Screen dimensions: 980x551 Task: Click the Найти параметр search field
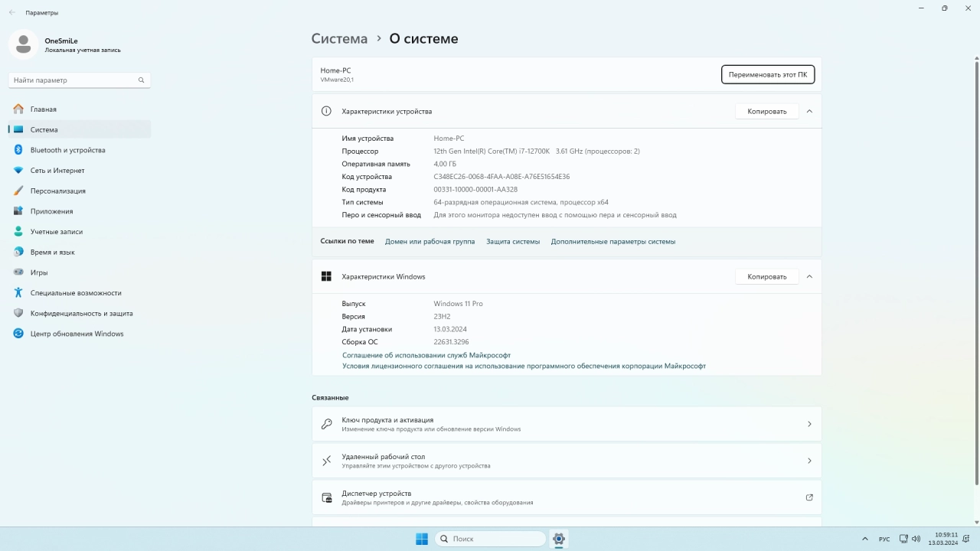(80, 80)
